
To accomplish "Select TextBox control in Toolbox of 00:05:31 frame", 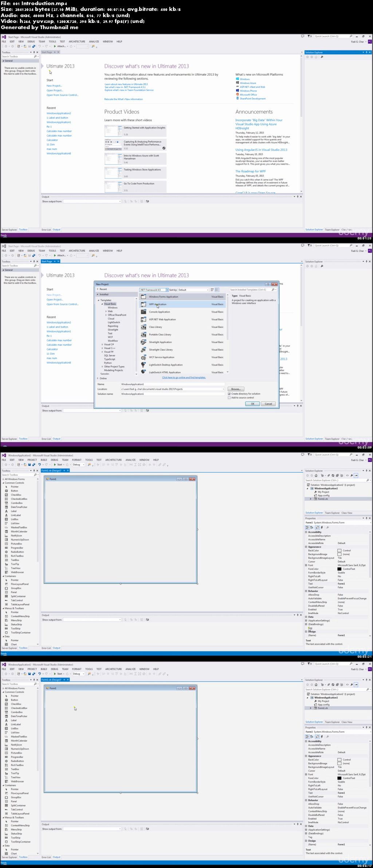I will pyautogui.click(x=15, y=560).
